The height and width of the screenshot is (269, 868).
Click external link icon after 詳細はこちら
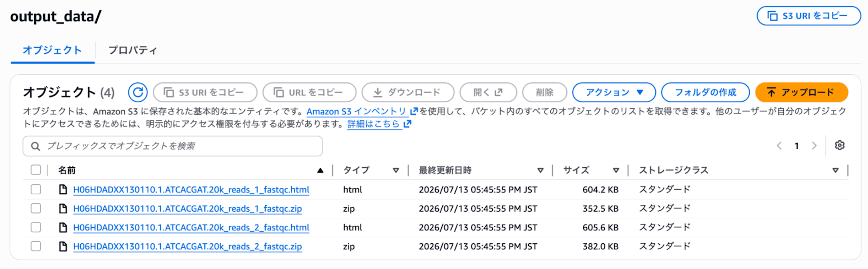tap(407, 124)
